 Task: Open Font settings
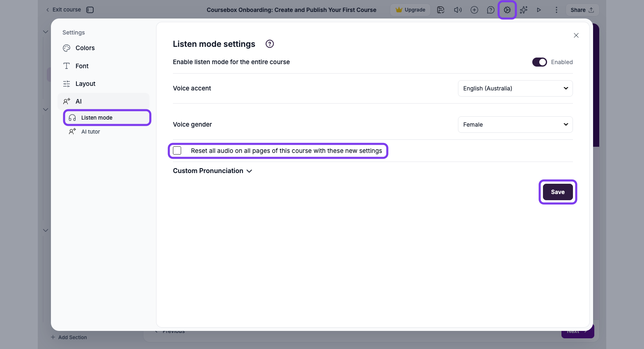pyautogui.click(x=103, y=66)
